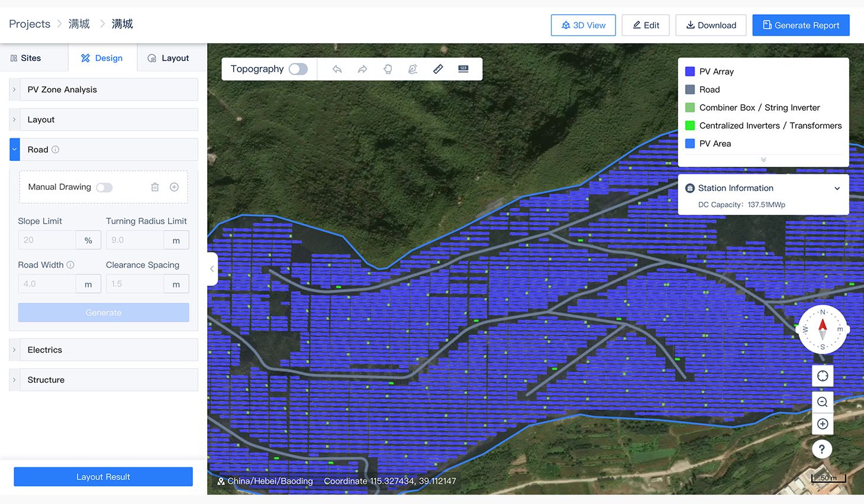Zoom out using the magnifier minus icon

[823, 402]
